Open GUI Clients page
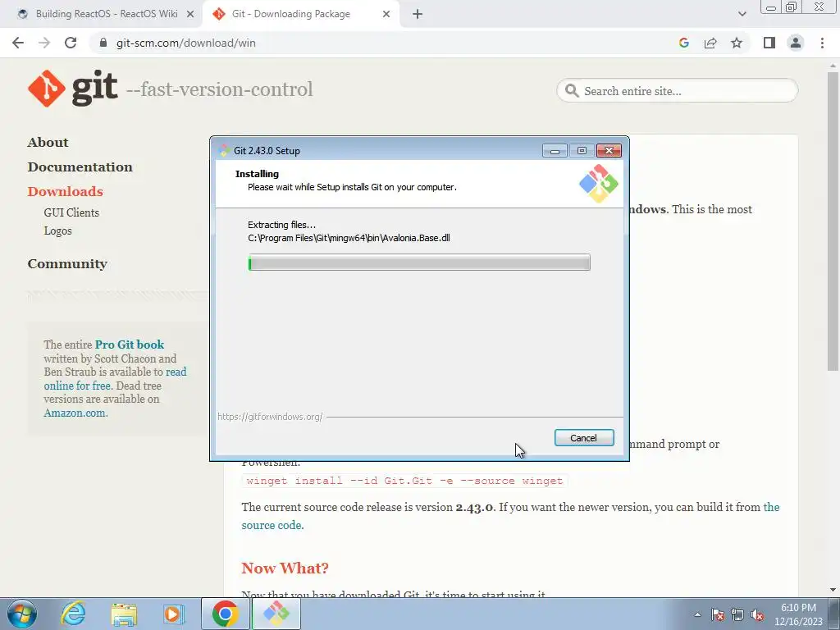This screenshot has width=840, height=630. (71, 212)
